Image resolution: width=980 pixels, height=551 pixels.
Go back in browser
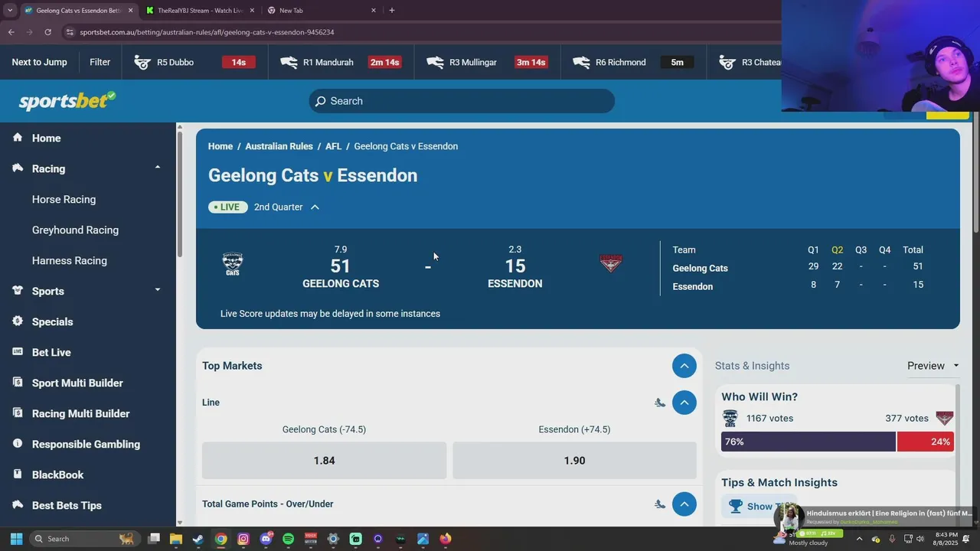tap(11, 32)
